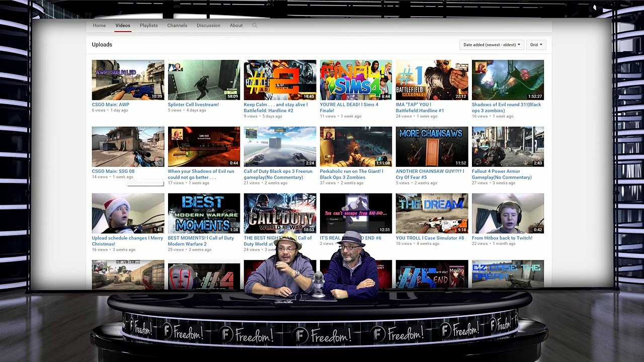
Task: Switch to the Videos tab
Action: (123, 26)
